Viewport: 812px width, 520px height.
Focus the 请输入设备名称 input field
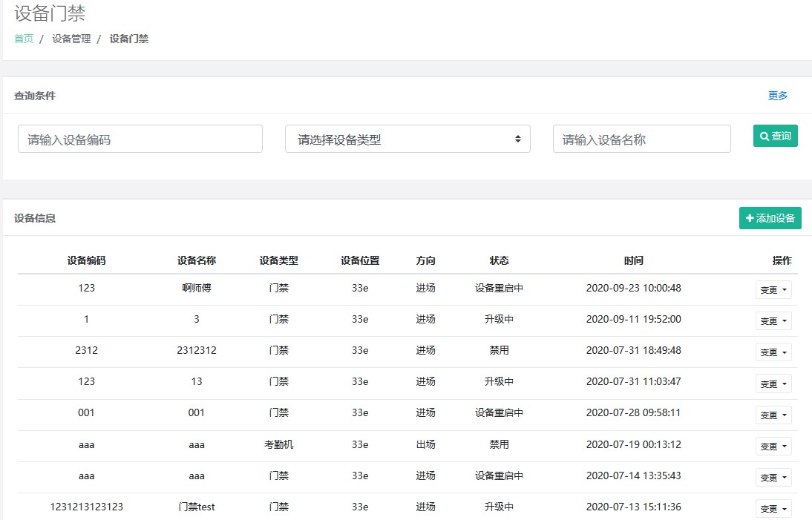coord(641,139)
